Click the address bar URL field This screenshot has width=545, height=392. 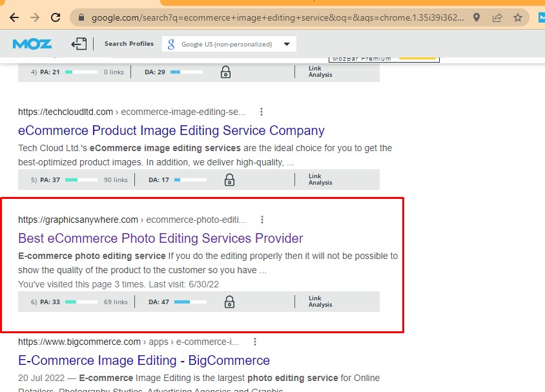pos(278,17)
